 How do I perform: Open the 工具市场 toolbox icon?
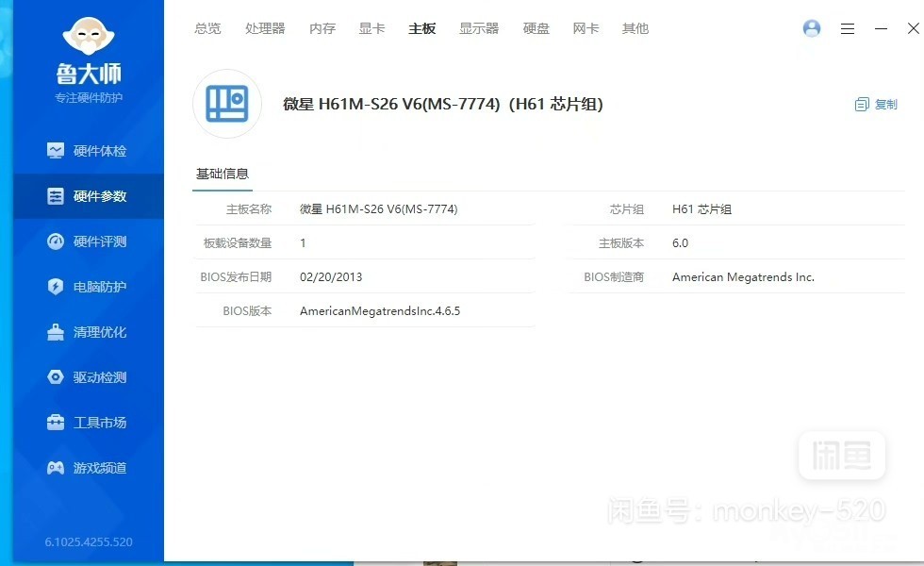tap(56, 423)
